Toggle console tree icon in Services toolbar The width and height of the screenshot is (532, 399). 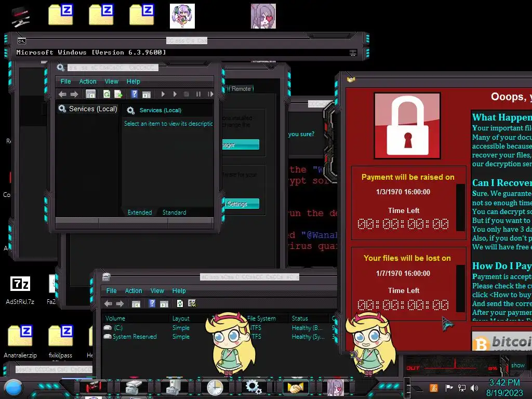pyautogui.click(x=90, y=95)
